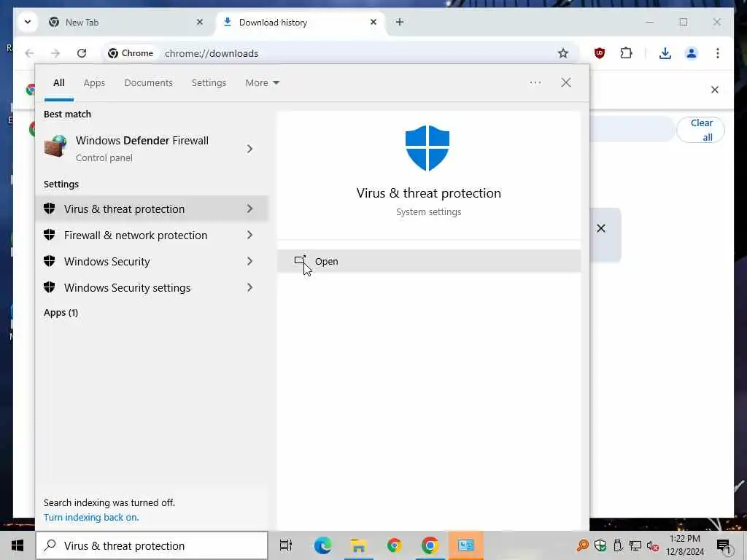Dismiss the download item with X
The width and height of the screenshot is (747, 560).
coord(601,228)
